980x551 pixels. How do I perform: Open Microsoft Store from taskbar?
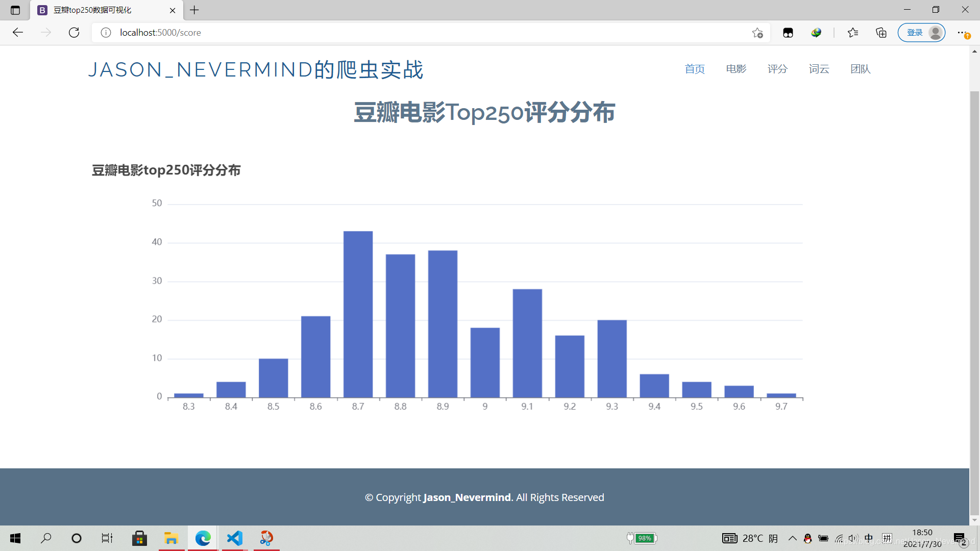click(139, 538)
